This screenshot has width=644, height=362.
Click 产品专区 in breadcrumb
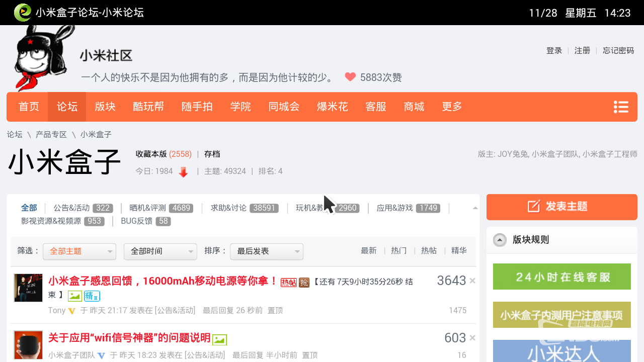[51, 134]
